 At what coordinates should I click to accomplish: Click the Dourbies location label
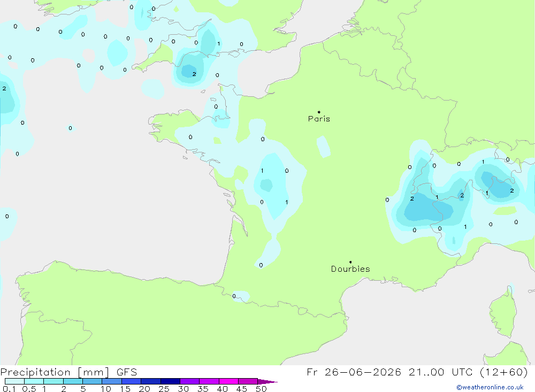tap(350, 269)
